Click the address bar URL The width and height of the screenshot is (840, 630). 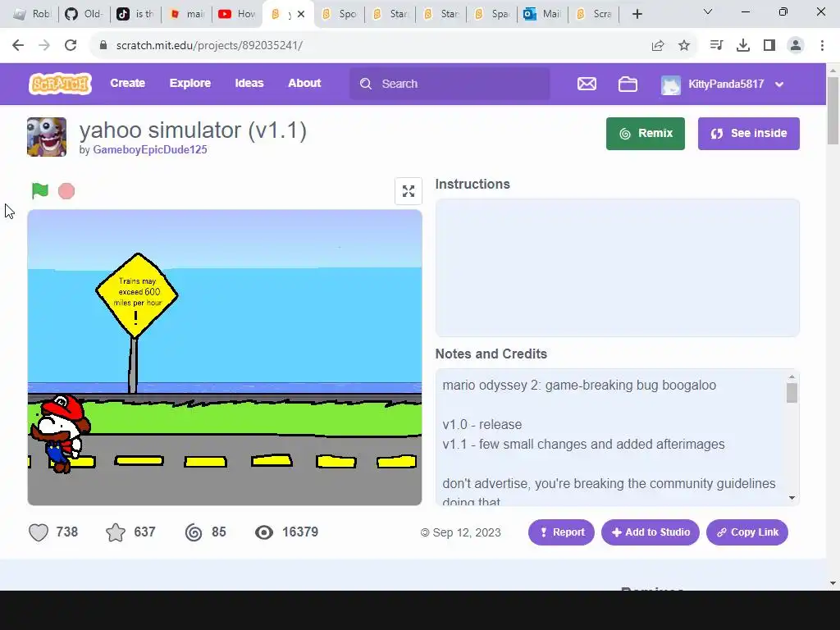(209, 46)
